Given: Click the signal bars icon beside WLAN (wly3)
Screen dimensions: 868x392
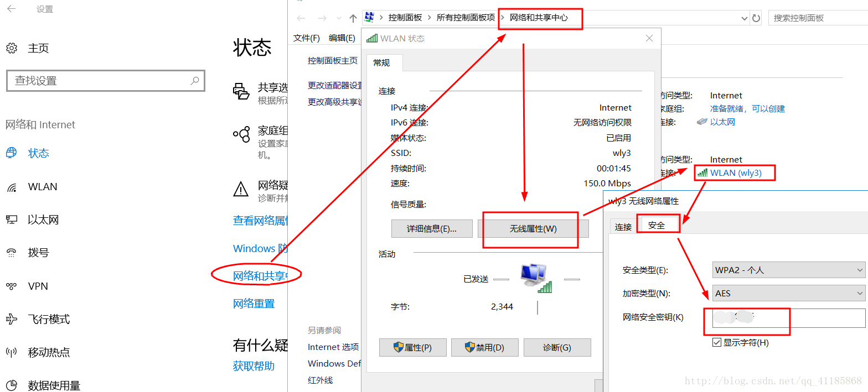Looking at the screenshot, I should [x=702, y=173].
